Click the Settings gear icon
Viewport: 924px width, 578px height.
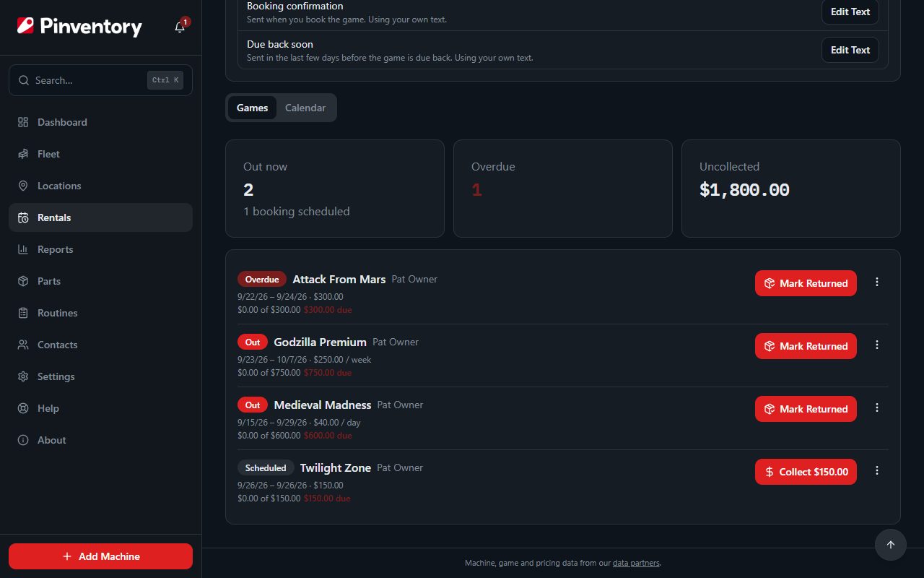point(23,376)
